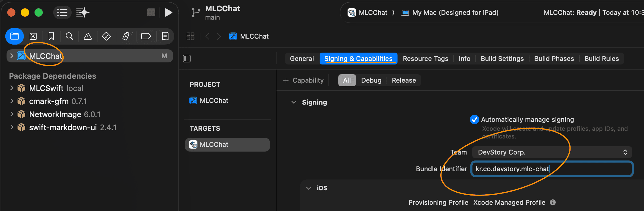The width and height of the screenshot is (644, 211).
Task: Click the MLCChat: Ready status text
Action: point(570,12)
